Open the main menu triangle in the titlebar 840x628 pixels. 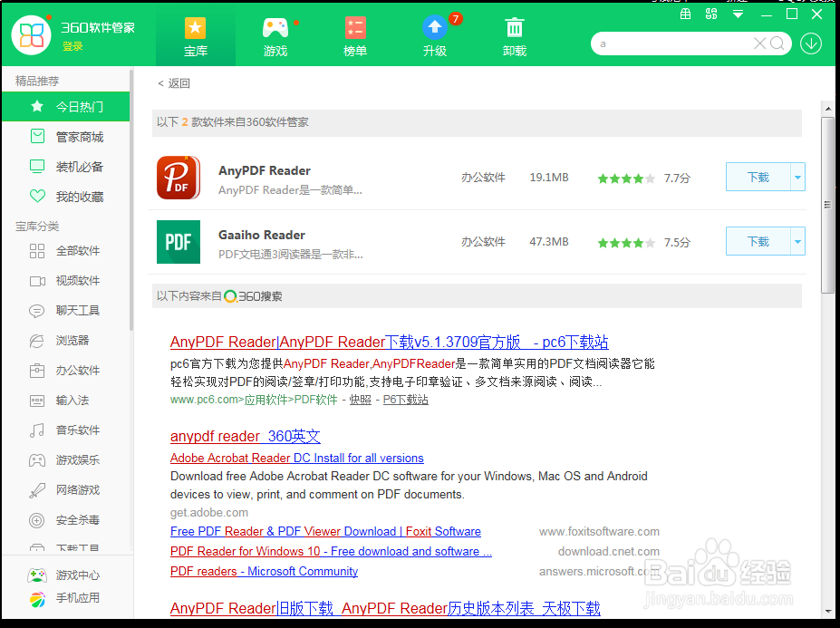737,14
